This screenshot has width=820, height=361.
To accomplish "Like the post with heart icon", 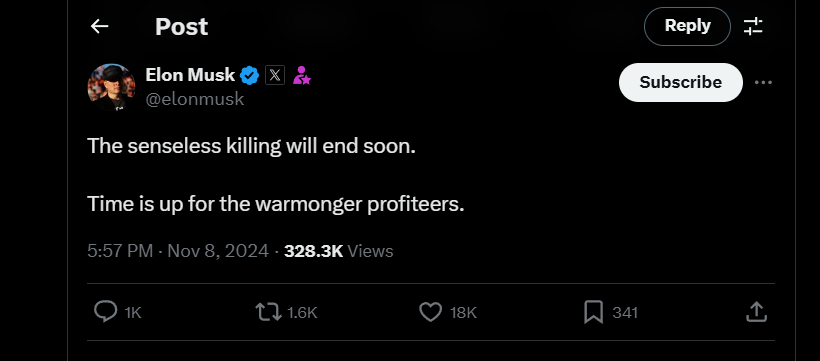I will (431, 312).
